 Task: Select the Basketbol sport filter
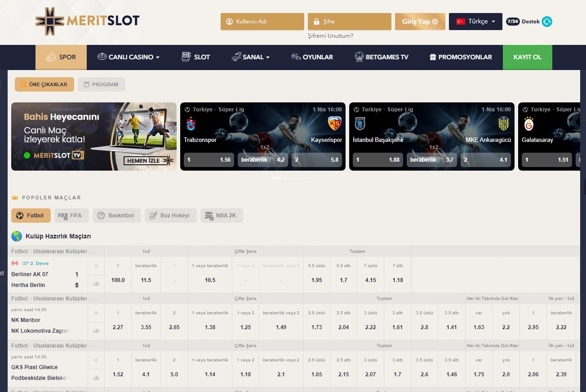(117, 216)
